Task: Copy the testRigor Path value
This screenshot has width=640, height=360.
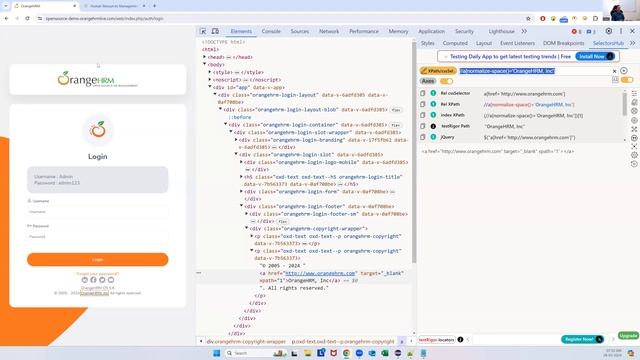Action: pyautogui.click(x=422, y=127)
